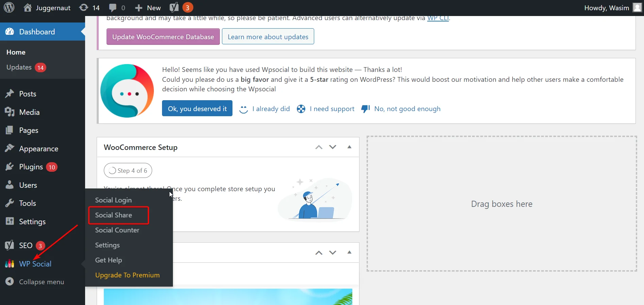Open Social Login submenu item
This screenshot has width=644, height=305.
pyautogui.click(x=113, y=200)
